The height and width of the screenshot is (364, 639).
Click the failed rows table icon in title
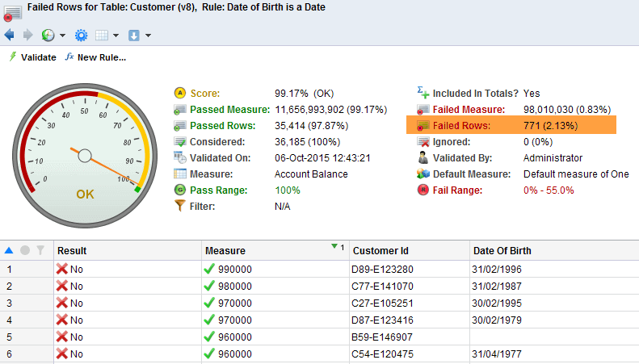(x=12, y=14)
